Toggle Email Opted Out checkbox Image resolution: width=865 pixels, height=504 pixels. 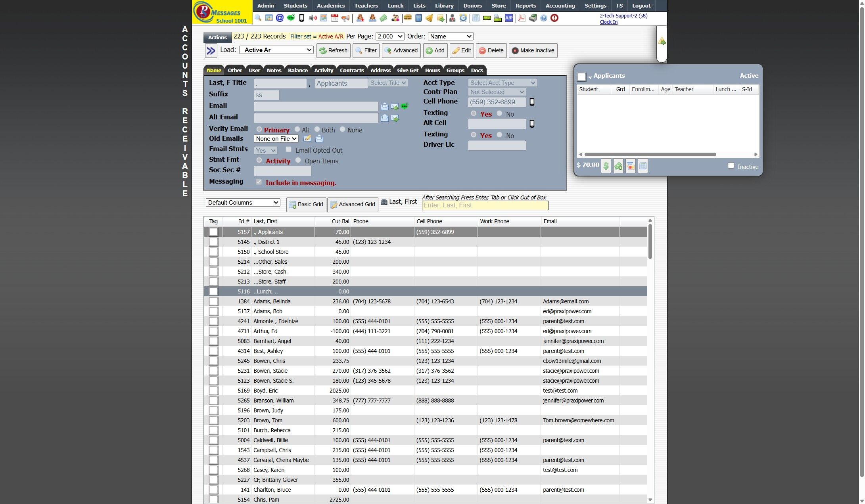[x=288, y=149]
